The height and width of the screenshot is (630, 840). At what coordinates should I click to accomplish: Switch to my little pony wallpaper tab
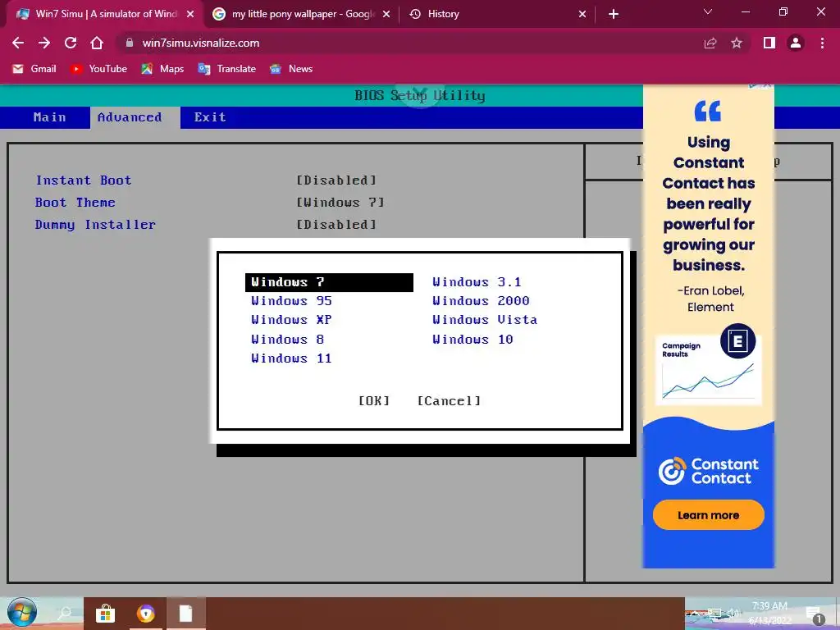tap(303, 14)
